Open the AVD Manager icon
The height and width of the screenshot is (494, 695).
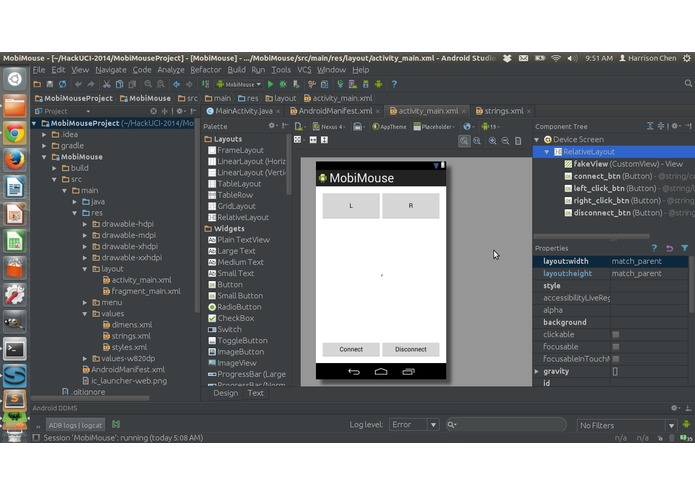pyautogui.click(x=353, y=84)
